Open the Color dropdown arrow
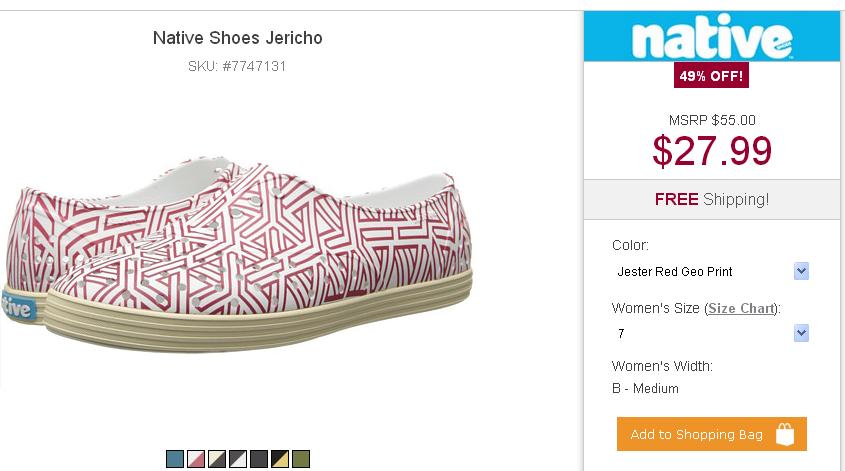Screen dimensions: 845x471 point(801,271)
